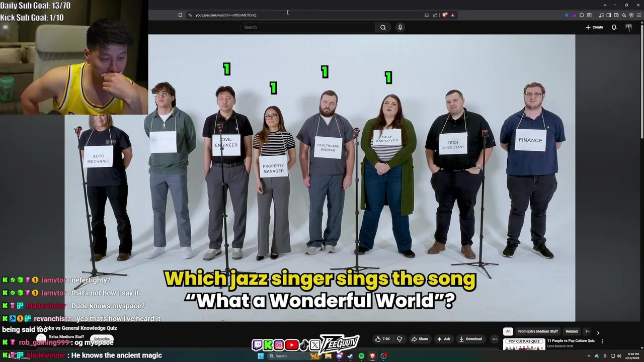
Task: Click the Windows taskbar search box
Action: point(294,356)
